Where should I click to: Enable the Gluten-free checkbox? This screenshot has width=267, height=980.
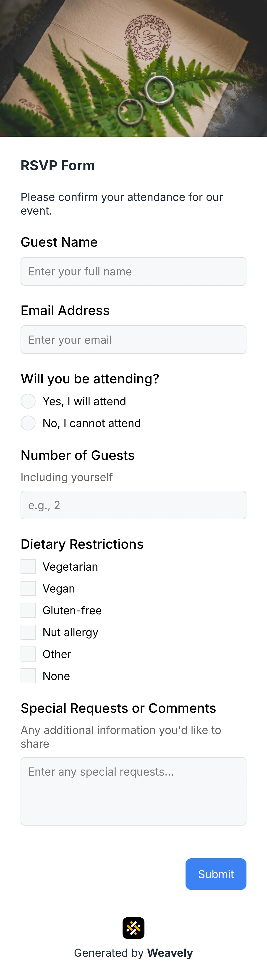click(x=28, y=610)
